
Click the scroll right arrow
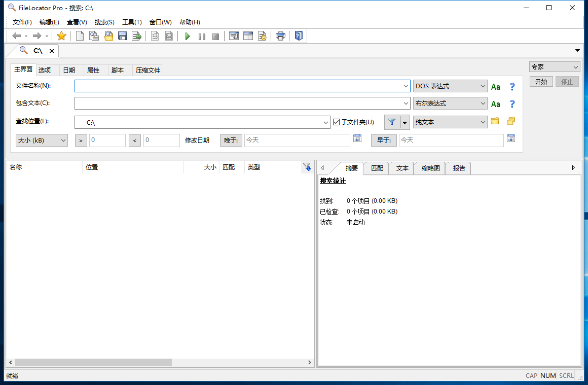[x=309, y=363]
